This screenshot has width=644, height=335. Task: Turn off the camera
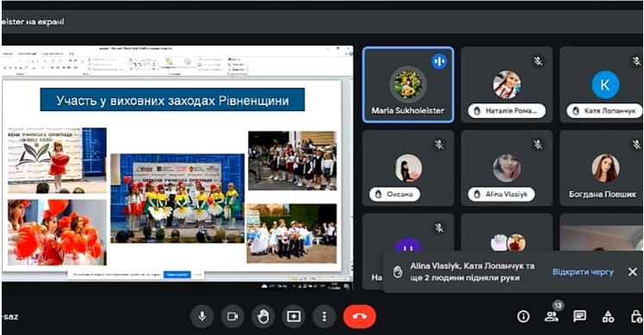(233, 317)
